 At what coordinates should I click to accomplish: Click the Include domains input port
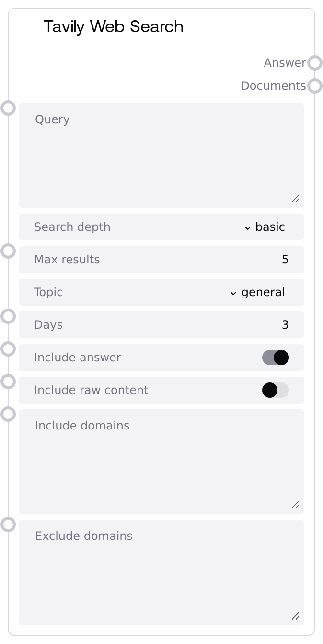pos(8,414)
